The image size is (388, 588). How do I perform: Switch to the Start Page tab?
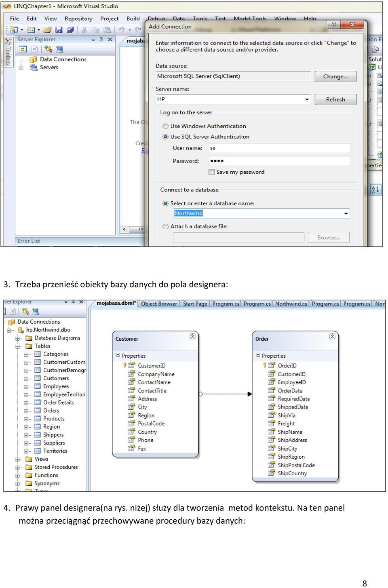click(195, 304)
